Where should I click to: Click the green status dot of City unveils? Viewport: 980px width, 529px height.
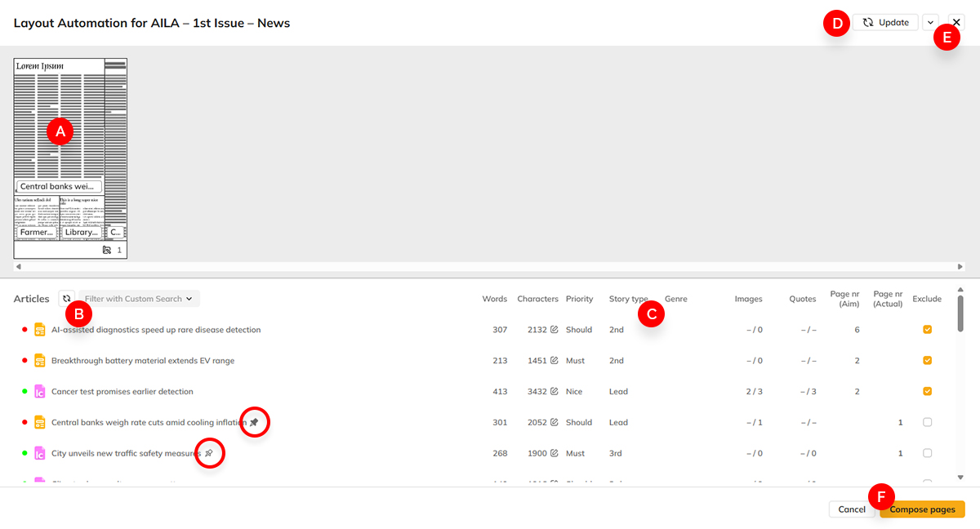tap(24, 453)
